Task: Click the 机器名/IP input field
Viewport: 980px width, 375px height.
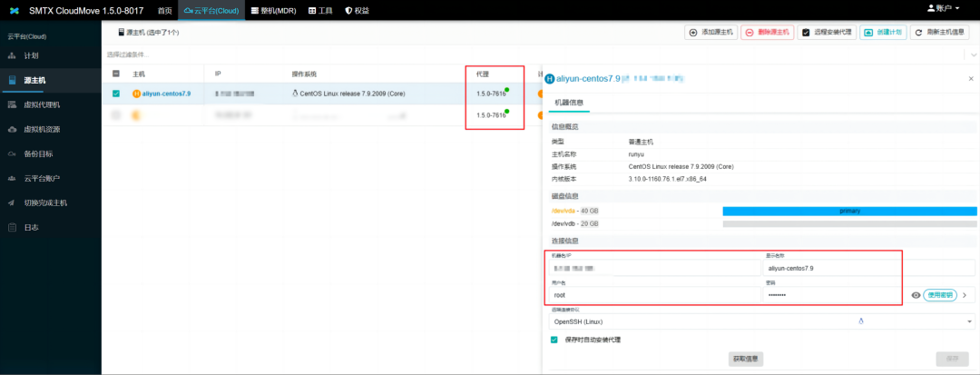Action: tap(654, 268)
